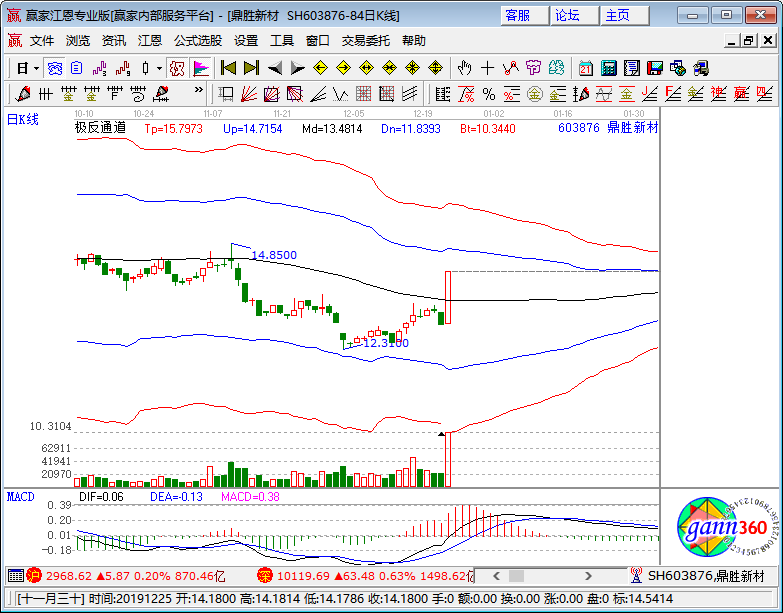Click the 沪 Shanghai index badge
The image size is (783, 613).
(33, 576)
